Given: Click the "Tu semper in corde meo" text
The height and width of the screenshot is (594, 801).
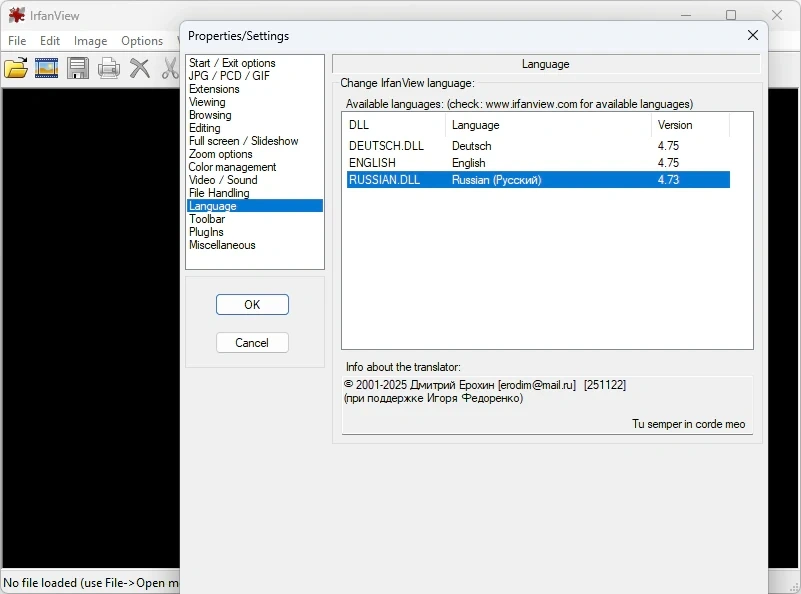Looking at the screenshot, I should 688,424.
